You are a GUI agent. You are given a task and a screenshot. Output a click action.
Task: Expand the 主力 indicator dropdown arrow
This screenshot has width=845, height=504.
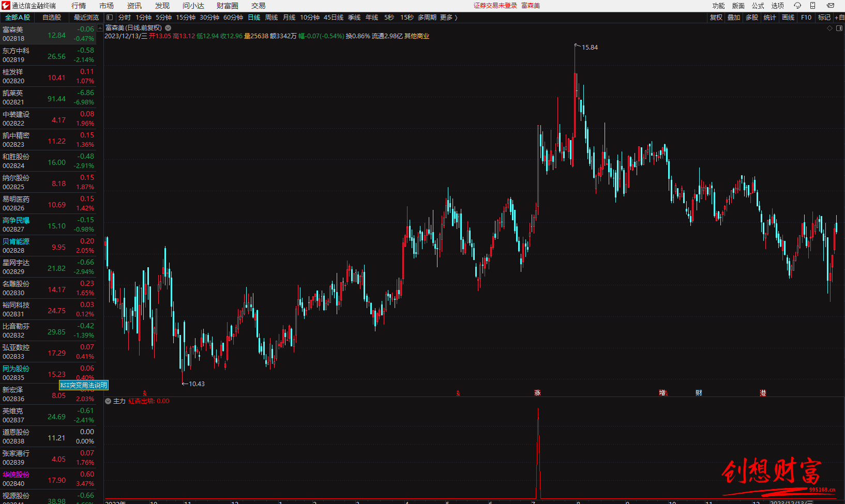[x=108, y=401]
